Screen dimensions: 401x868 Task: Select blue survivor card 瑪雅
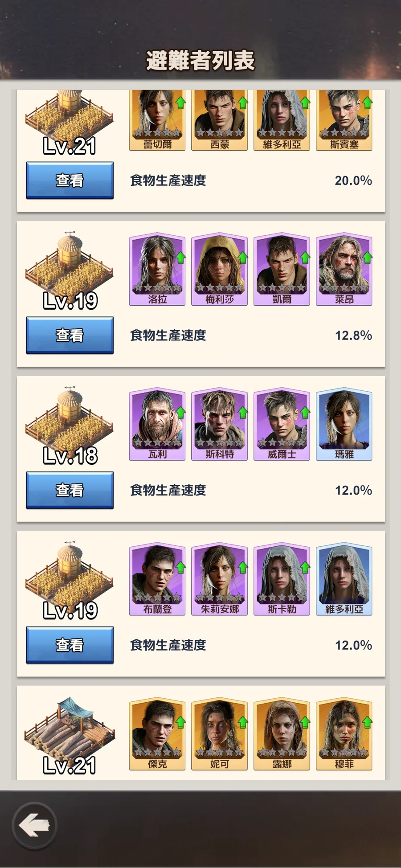[344, 424]
